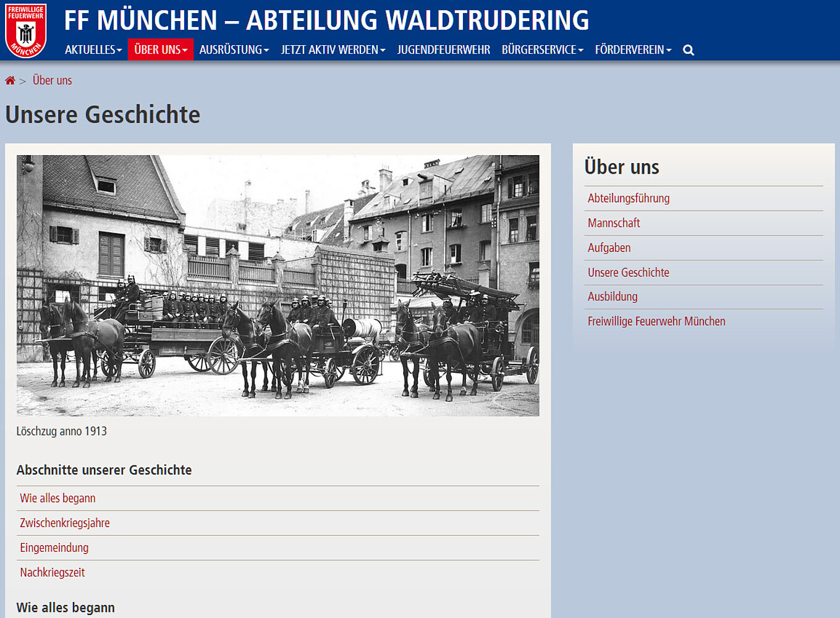This screenshot has width=840, height=618.
Task: Click the Nachkriegszeit section link
Action: tap(52, 572)
